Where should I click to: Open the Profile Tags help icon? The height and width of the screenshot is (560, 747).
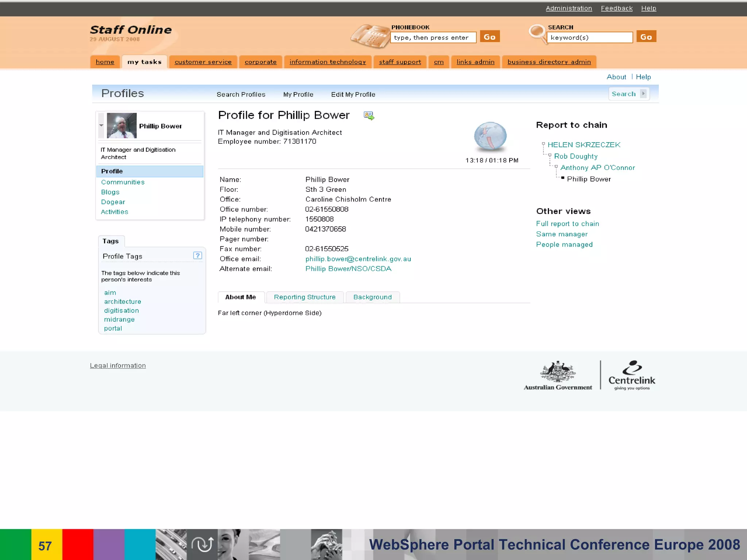[x=197, y=256]
